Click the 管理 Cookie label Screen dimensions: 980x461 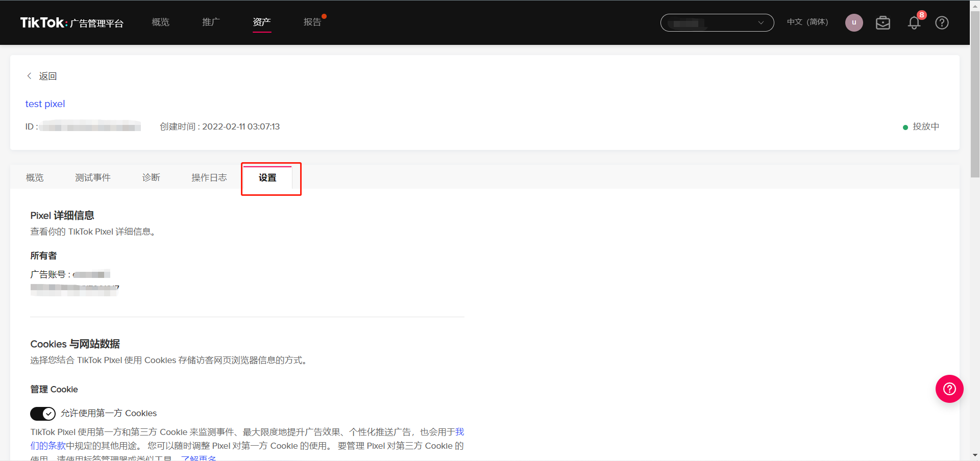coord(54,390)
